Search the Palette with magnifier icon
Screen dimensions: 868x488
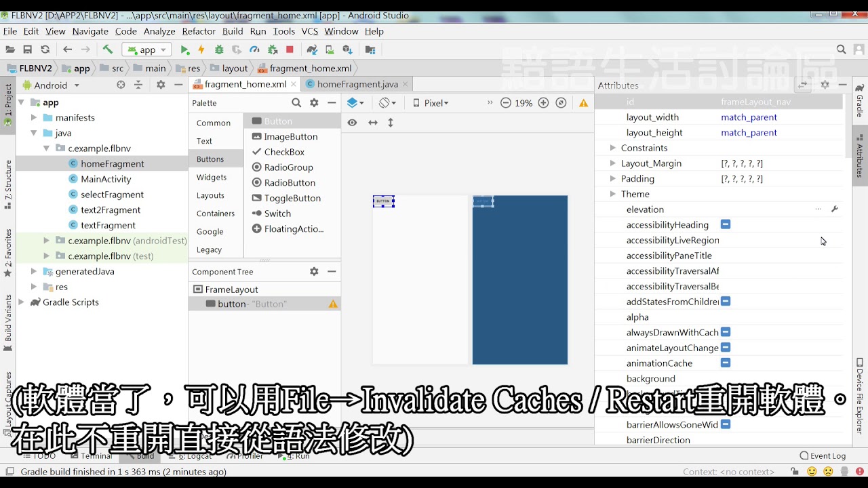[296, 103]
